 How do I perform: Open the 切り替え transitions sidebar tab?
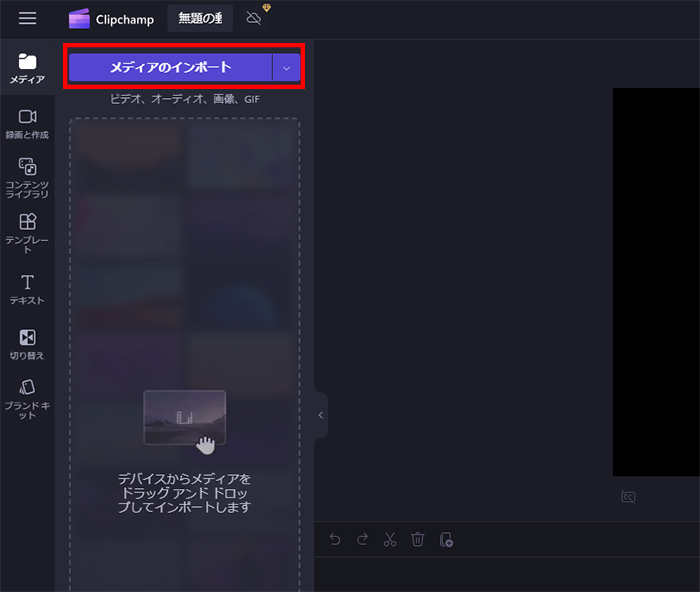click(27, 344)
